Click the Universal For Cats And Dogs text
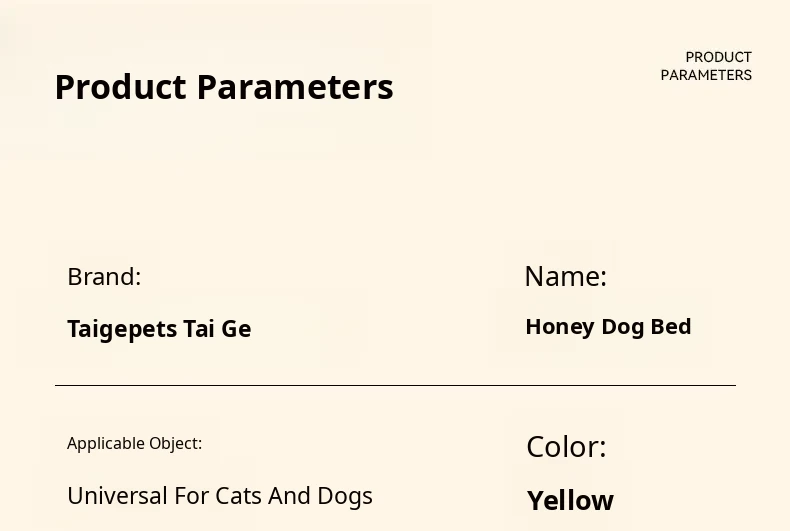The image size is (790, 531). (219, 496)
